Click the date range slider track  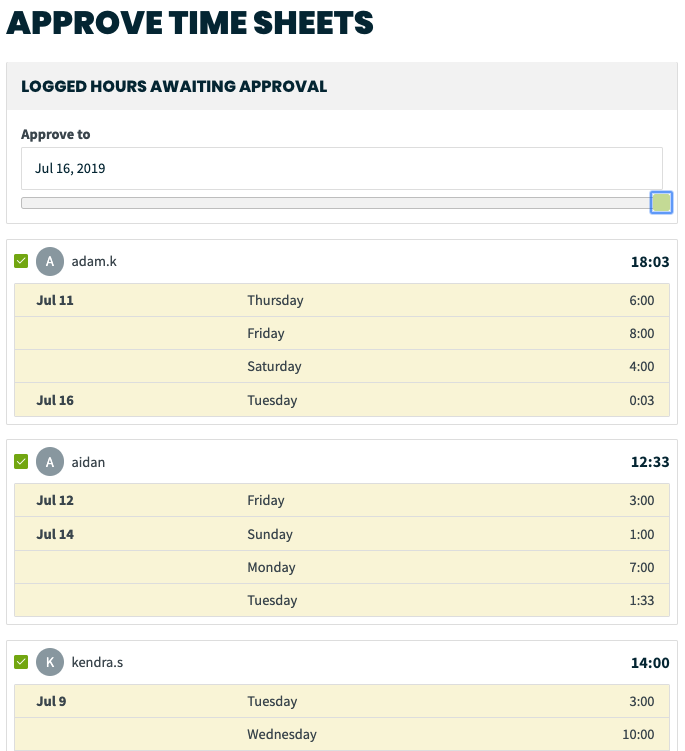click(335, 203)
